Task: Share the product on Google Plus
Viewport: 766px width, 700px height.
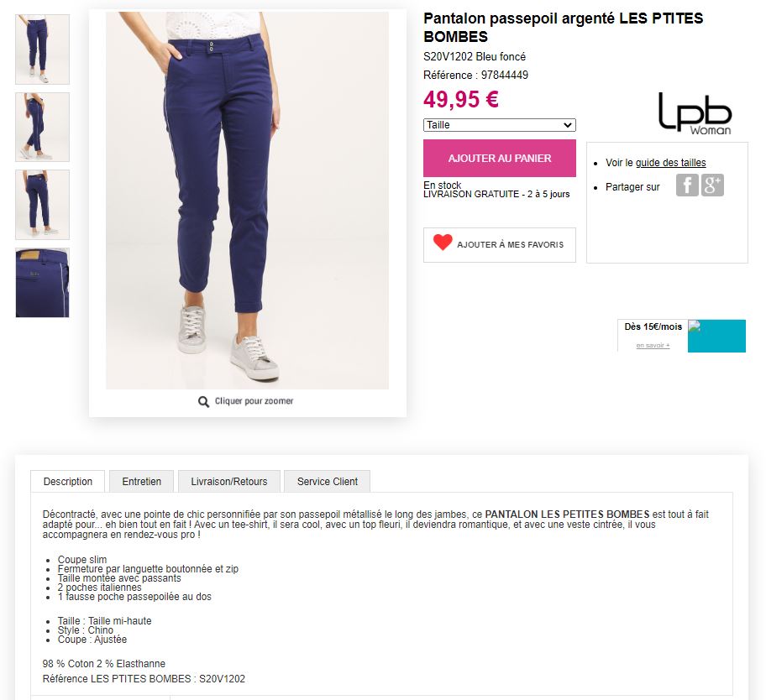Action: point(712,185)
